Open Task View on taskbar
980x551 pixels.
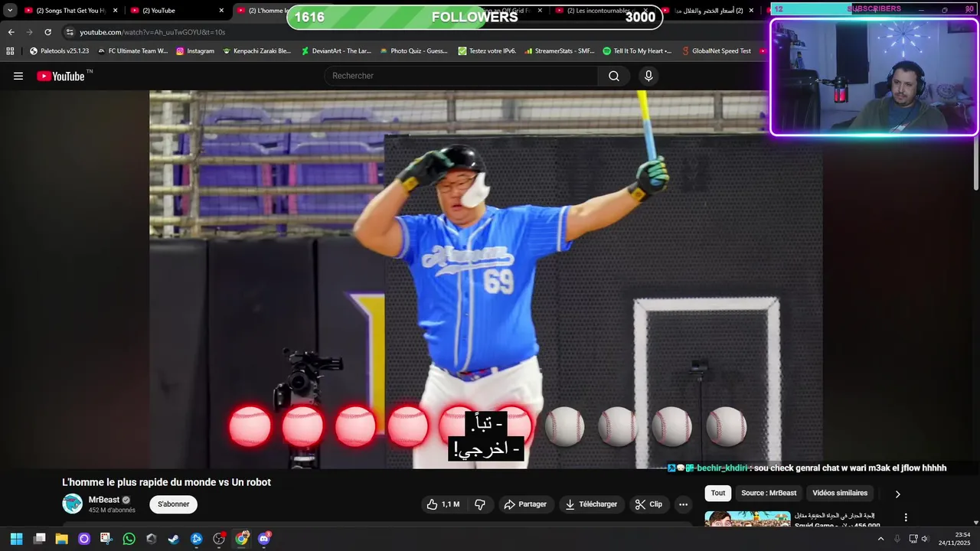(40, 539)
